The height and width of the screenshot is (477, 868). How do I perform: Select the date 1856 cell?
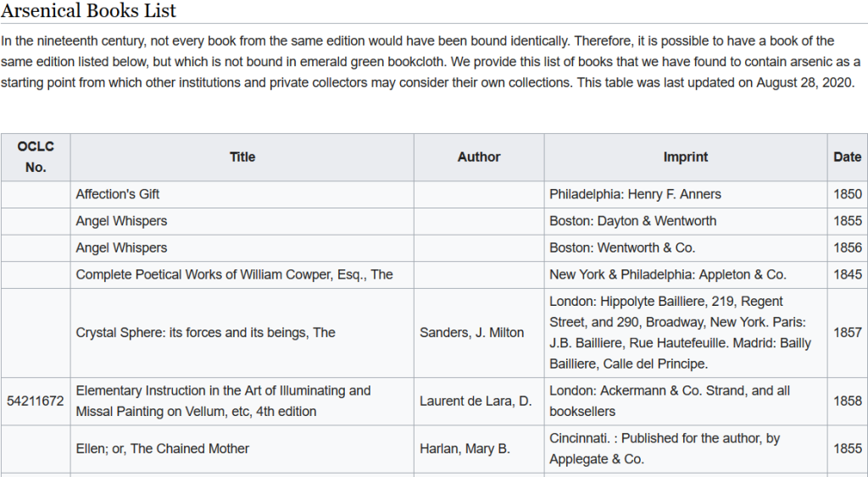847,248
